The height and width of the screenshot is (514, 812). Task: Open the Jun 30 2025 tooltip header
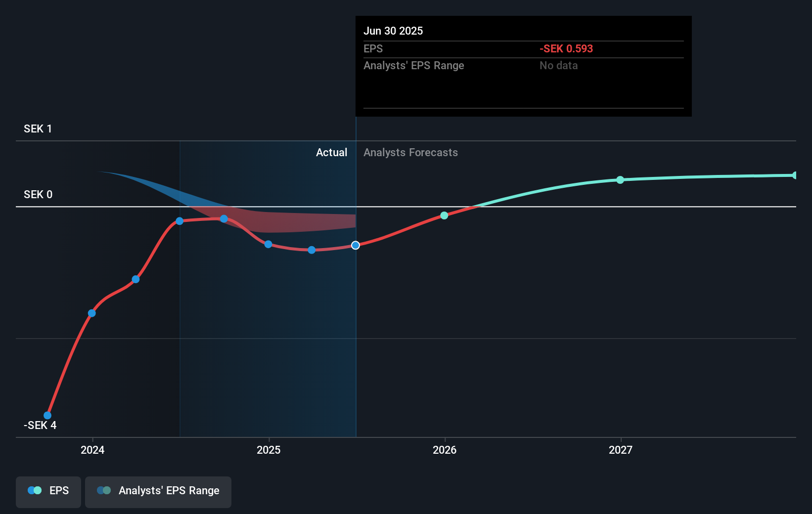[x=393, y=31]
